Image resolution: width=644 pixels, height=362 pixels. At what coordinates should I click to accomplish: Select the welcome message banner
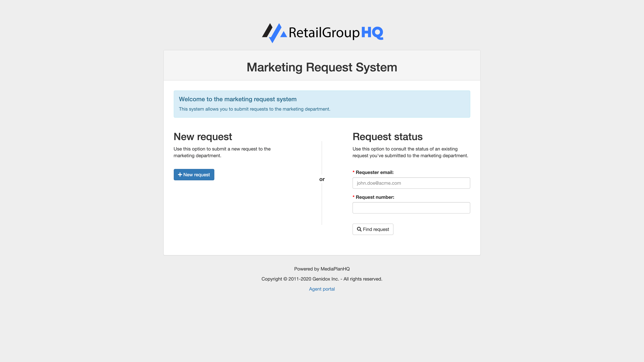(x=322, y=104)
